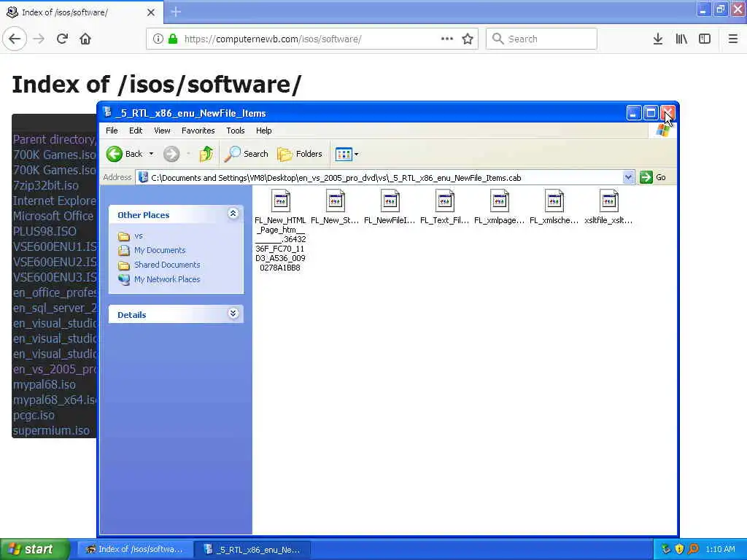
Task: Open the View menu in Explorer
Action: coord(162,131)
